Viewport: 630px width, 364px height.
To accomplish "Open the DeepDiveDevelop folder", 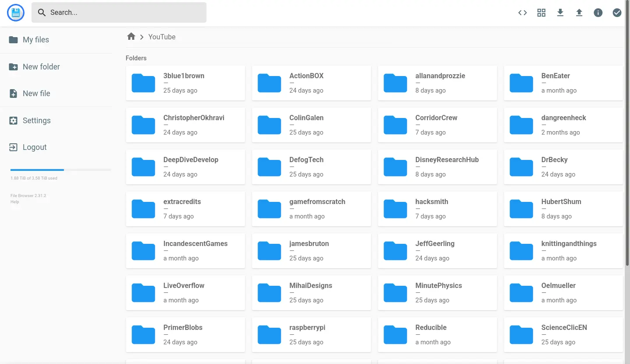I will (x=185, y=167).
